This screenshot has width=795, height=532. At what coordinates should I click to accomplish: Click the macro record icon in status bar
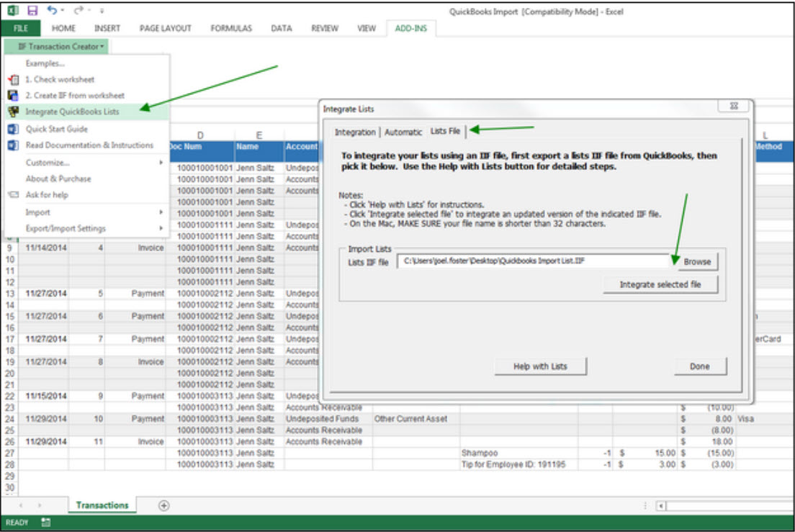(45, 523)
